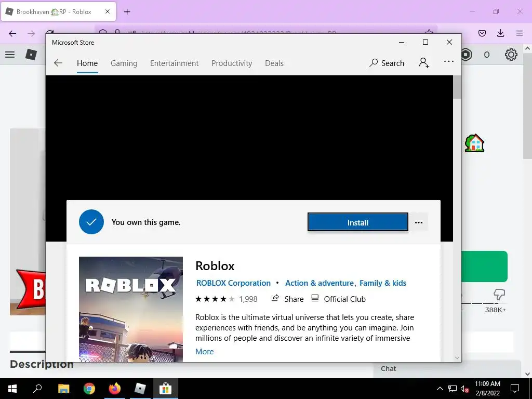Click the dislike thumbs-down icon
The image size is (532, 399).
(x=499, y=294)
